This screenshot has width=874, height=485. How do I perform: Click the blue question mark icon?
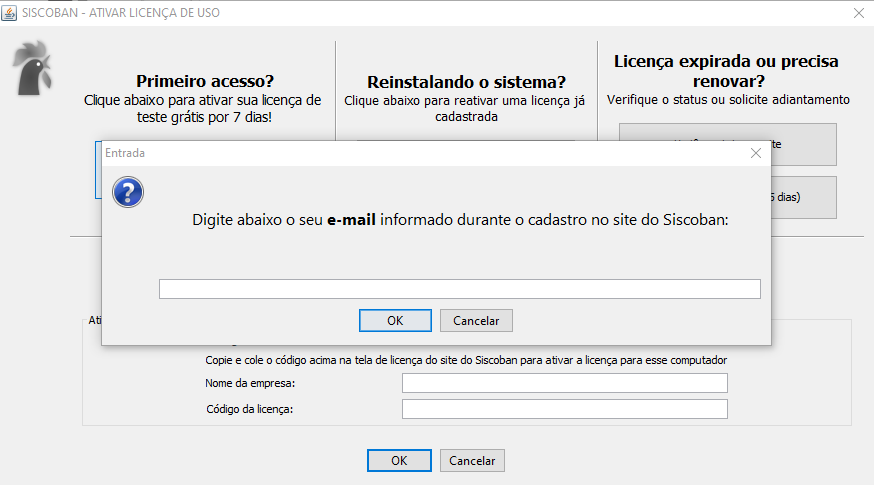128,192
